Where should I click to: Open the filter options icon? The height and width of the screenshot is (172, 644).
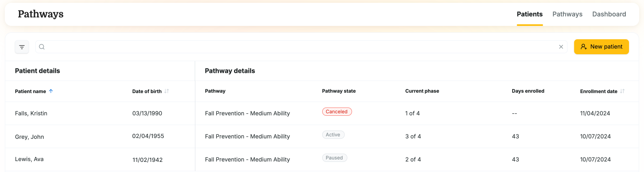coord(22,47)
